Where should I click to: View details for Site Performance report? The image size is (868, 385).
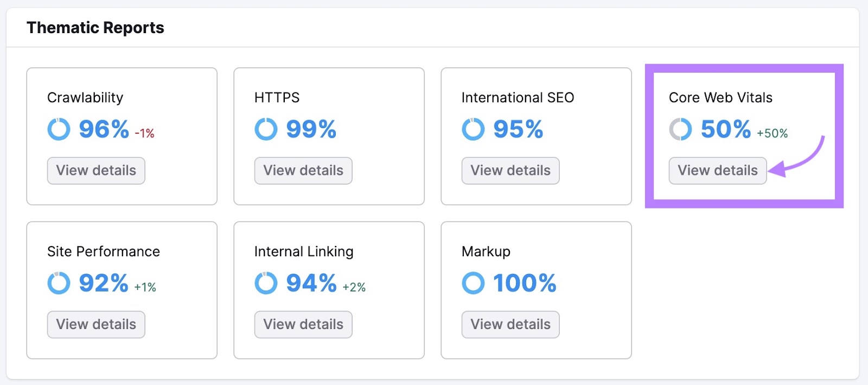click(95, 324)
